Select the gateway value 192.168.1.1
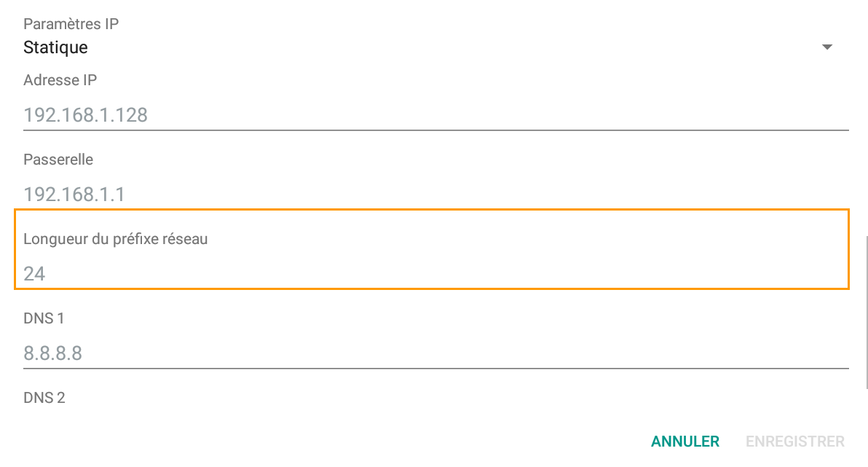Viewport: 868px width, 467px height. pyautogui.click(x=74, y=194)
